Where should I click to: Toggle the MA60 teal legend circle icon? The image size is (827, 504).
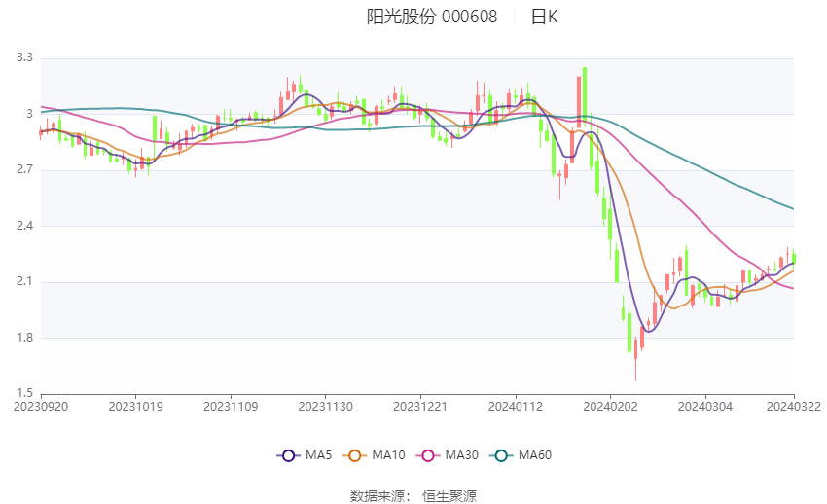[501, 455]
